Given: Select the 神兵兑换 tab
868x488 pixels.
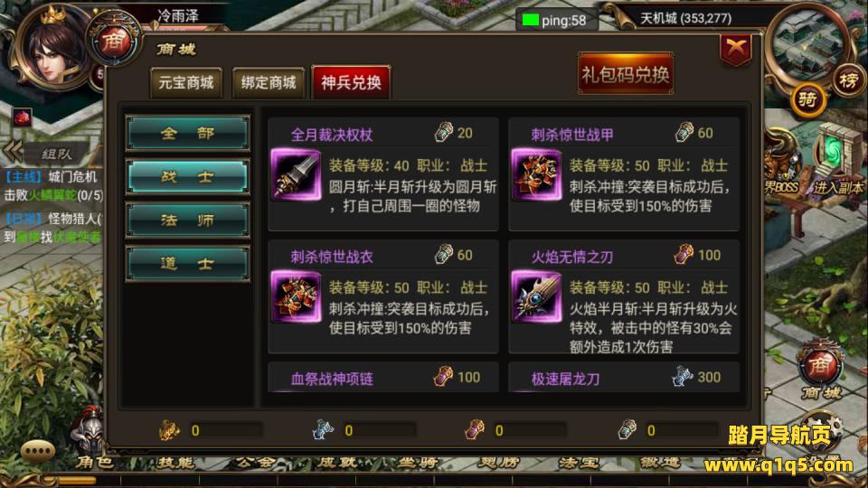Looking at the screenshot, I should (352, 82).
